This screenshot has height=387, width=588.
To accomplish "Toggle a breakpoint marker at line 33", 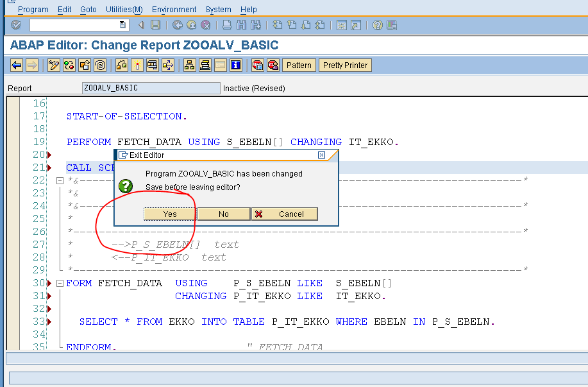I will pyautogui.click(x=49, y=322).
